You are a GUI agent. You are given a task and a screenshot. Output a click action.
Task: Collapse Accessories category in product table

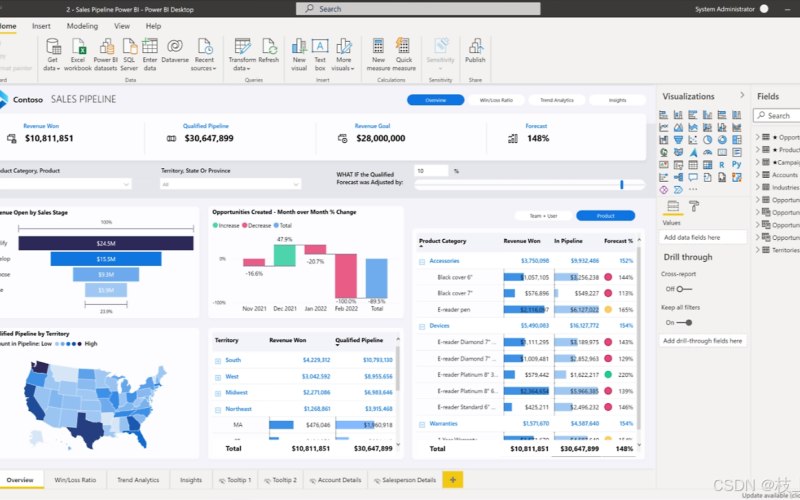(422, 262)
